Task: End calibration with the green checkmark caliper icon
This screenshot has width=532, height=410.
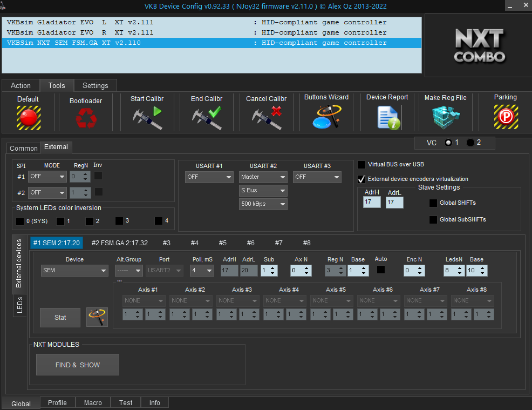Action: [207, 118]
